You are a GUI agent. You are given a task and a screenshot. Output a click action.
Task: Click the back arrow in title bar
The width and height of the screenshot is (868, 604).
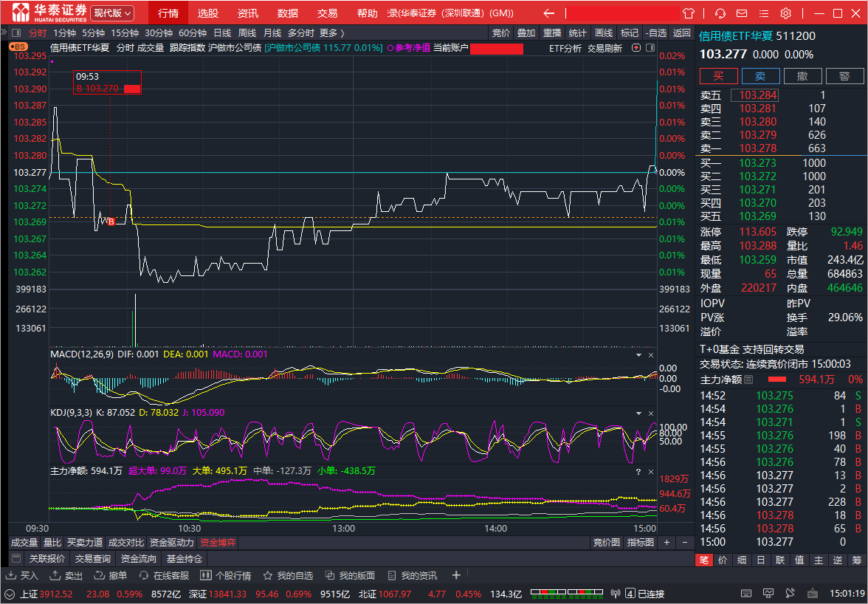(548, 13)
